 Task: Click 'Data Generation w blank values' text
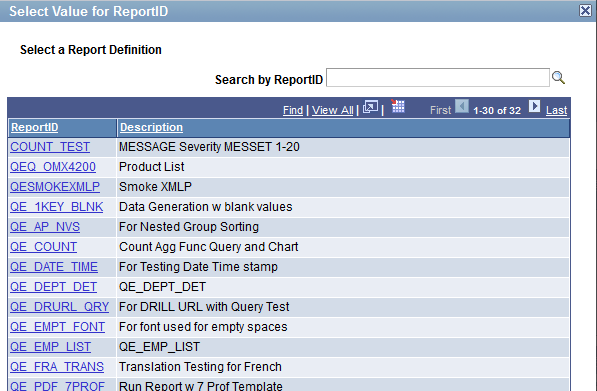[206, 207]
